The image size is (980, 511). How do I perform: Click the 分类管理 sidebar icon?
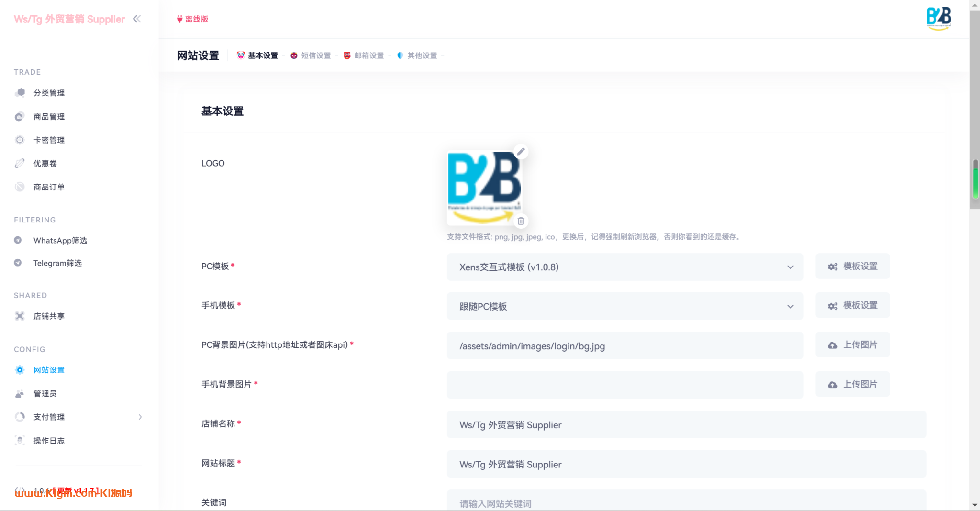[x=20, y=92]
